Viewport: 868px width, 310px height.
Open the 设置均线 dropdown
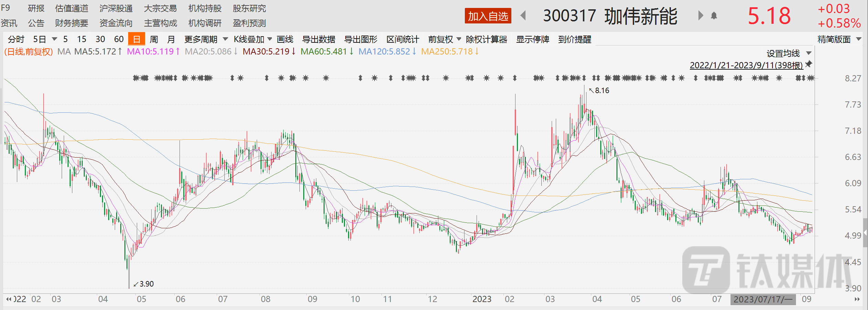pyautogui.click(x=789, y=53)
